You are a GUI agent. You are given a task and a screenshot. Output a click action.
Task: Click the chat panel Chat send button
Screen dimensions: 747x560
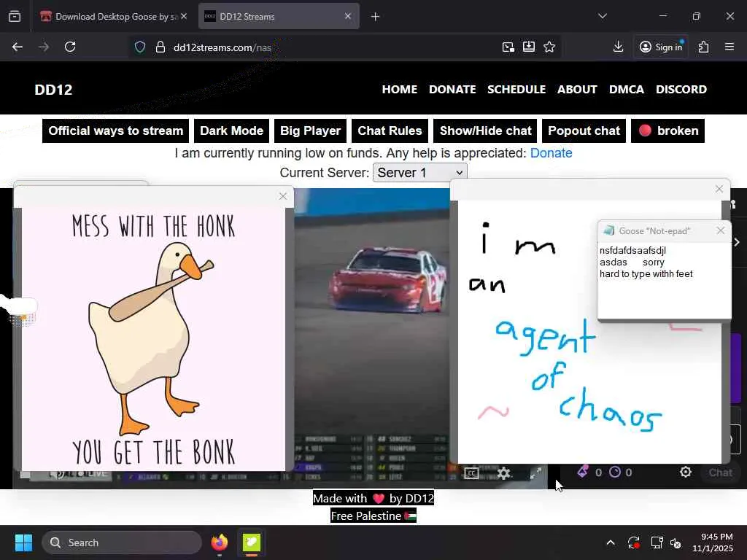(720, 472)
